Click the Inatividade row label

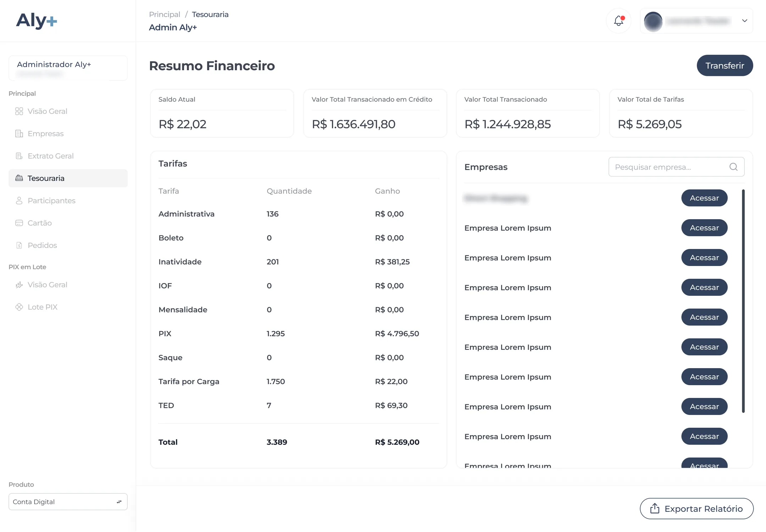pyautogui.click(x=180, y=262)
